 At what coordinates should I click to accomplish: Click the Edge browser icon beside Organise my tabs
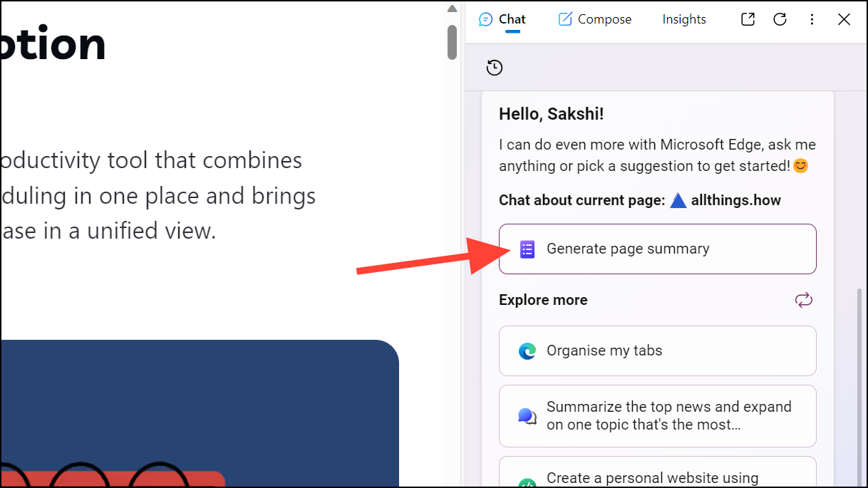[x=527, y=351]
